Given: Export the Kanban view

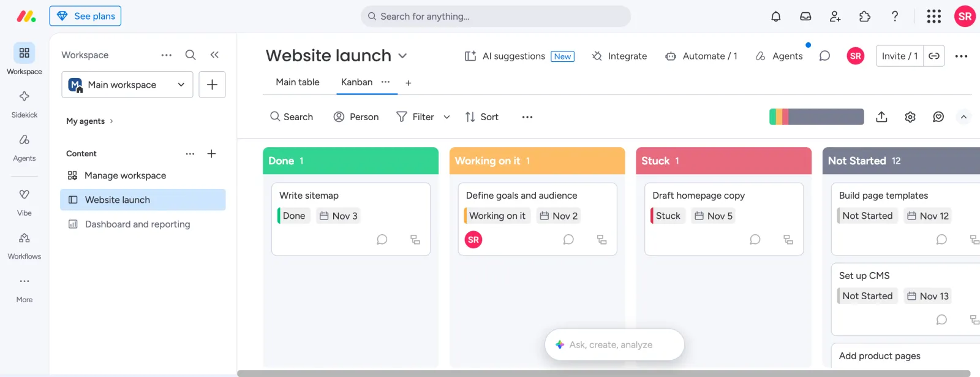Looking at the screenshot, I should (x=881, y=116).
